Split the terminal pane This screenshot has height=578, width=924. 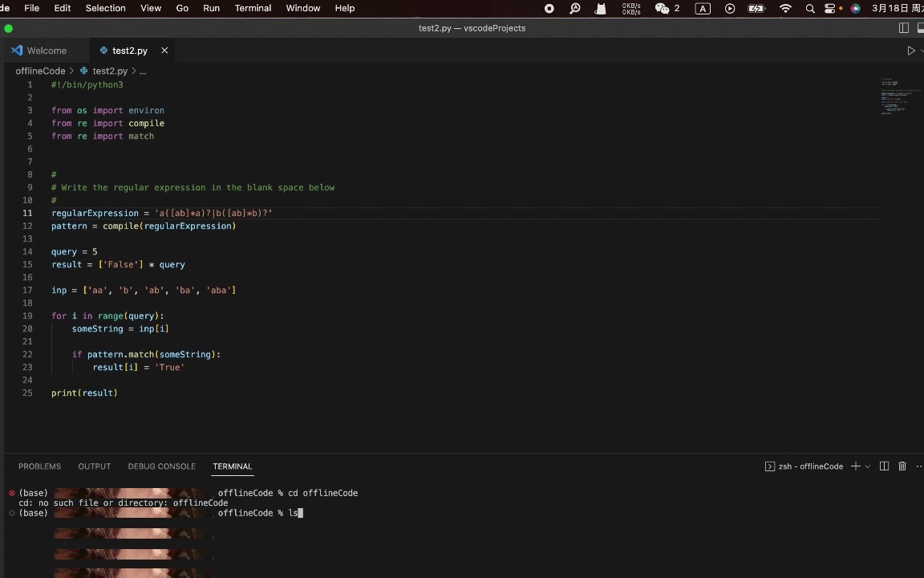click(x=884, y=466)
